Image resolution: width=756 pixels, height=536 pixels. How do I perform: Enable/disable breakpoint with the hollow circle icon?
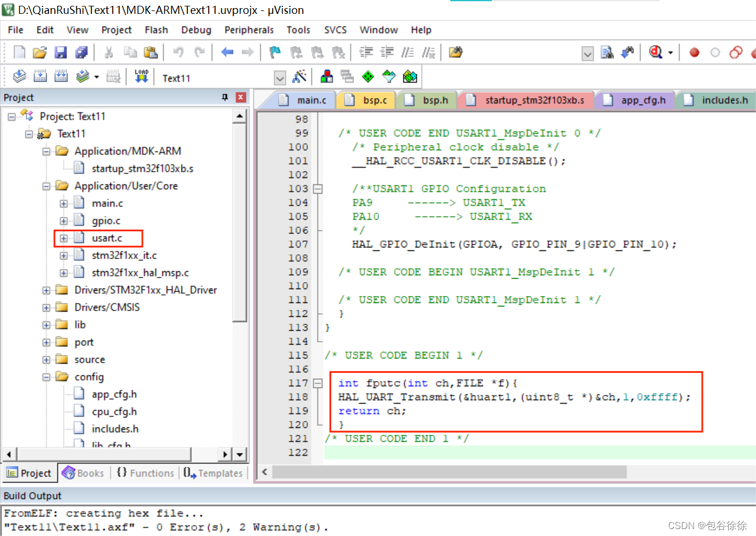point(715,53)
